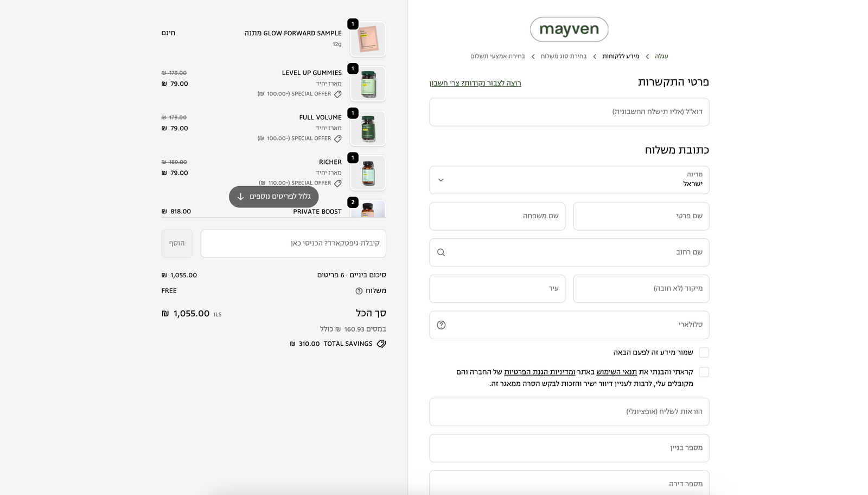Click the help icon next to משלוח

pyautogui.click(x=359, y=291)
